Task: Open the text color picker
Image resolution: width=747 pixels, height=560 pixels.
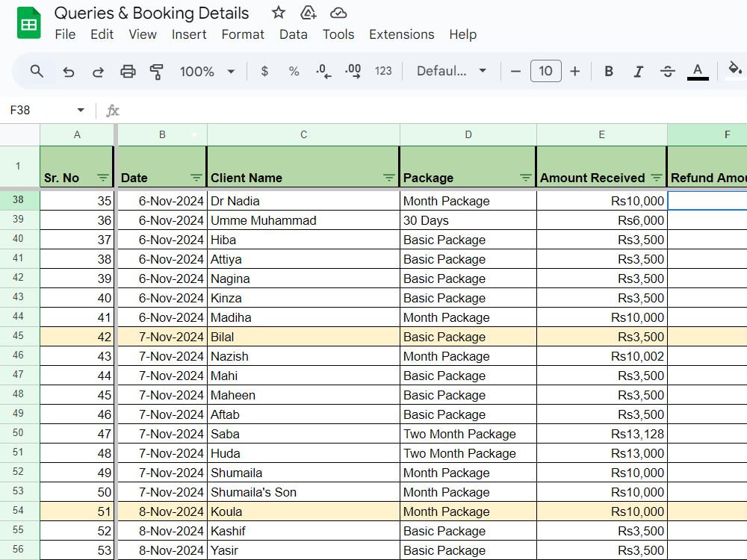Action: [x=698, y=72]
